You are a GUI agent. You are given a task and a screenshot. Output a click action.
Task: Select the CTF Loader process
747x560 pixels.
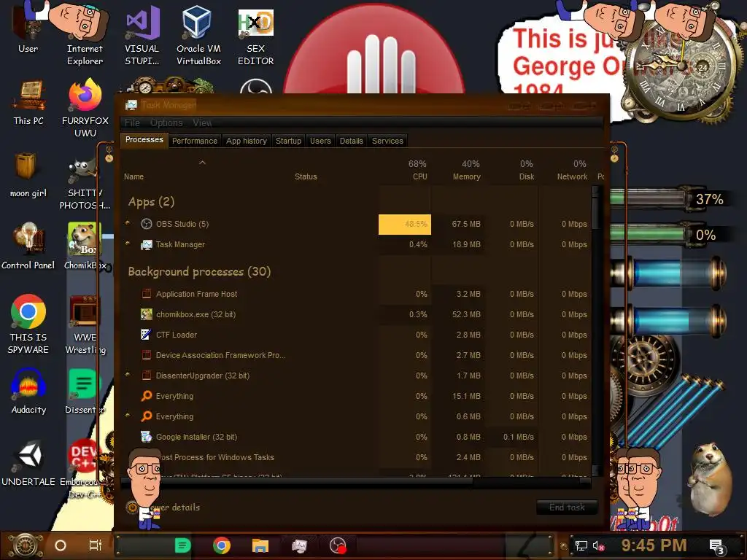coord(356,335)
